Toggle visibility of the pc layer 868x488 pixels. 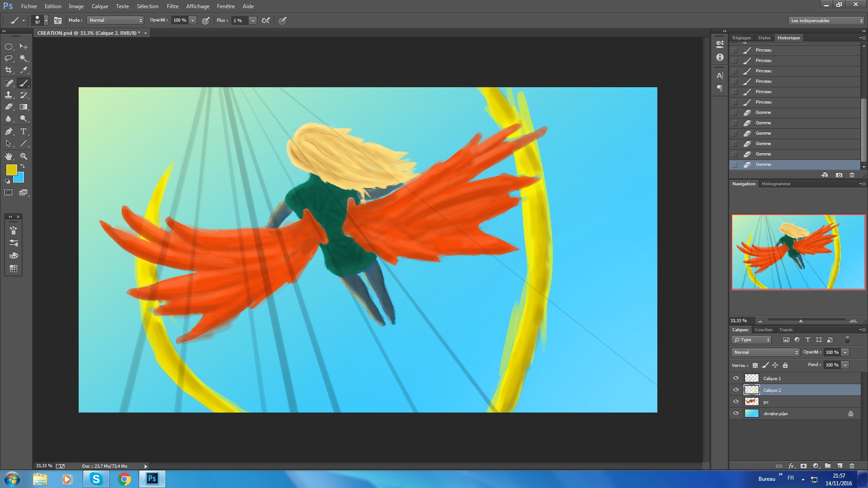point(736,402)
